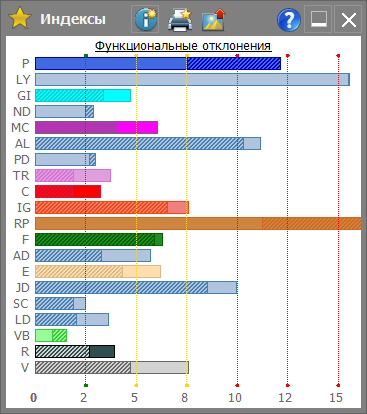Select the ND row label
The width and height of the screenshot is (367, 414).
(x=22, y=112)
